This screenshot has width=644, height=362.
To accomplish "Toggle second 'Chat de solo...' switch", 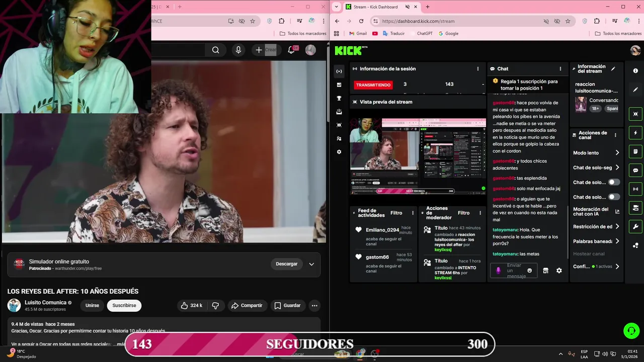I will tap(614, 197).
